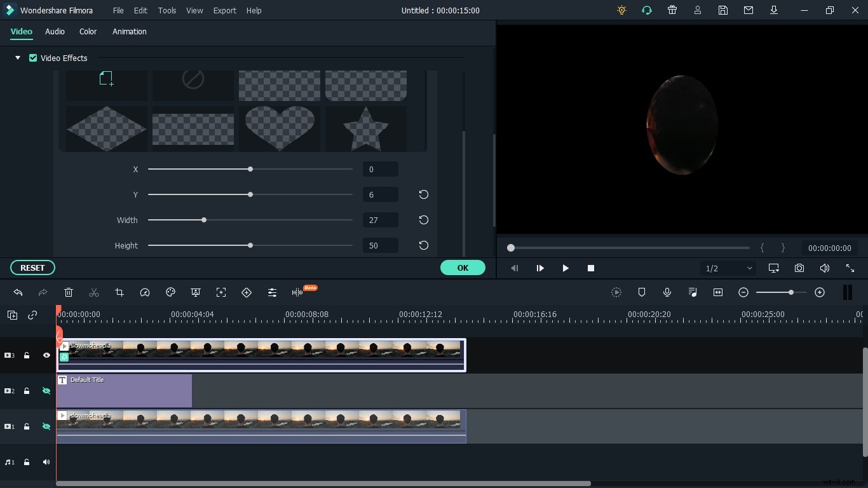Collapse the Video Effects section arrow
Viewport: 868px width, 488px height.
click(18, 58)
